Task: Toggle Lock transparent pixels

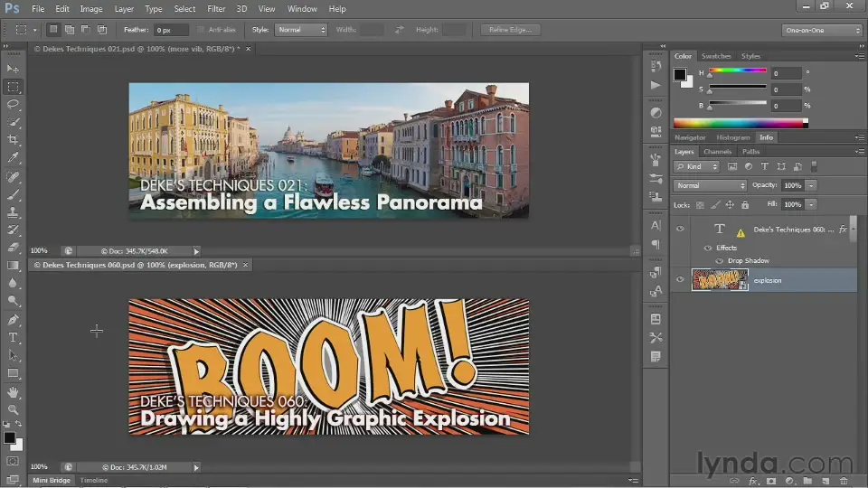Action: click(700, 205)
